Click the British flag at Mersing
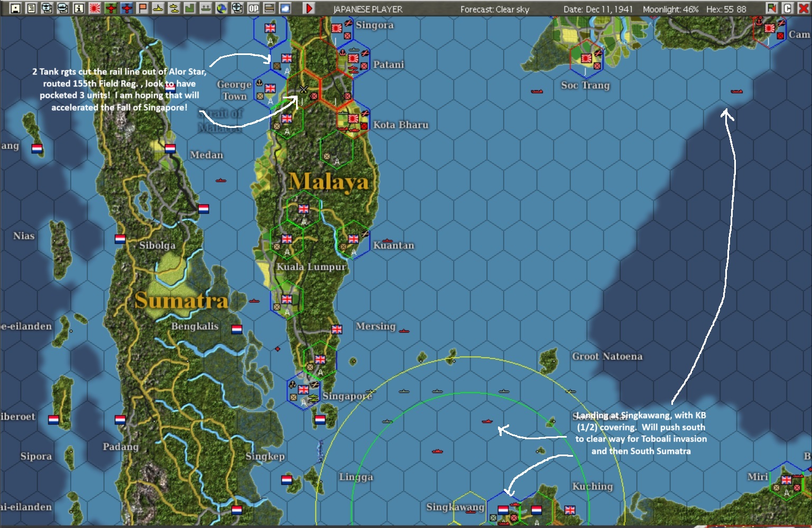The width and height of the screenshot is (812, 528). click(x=337, y=329)
